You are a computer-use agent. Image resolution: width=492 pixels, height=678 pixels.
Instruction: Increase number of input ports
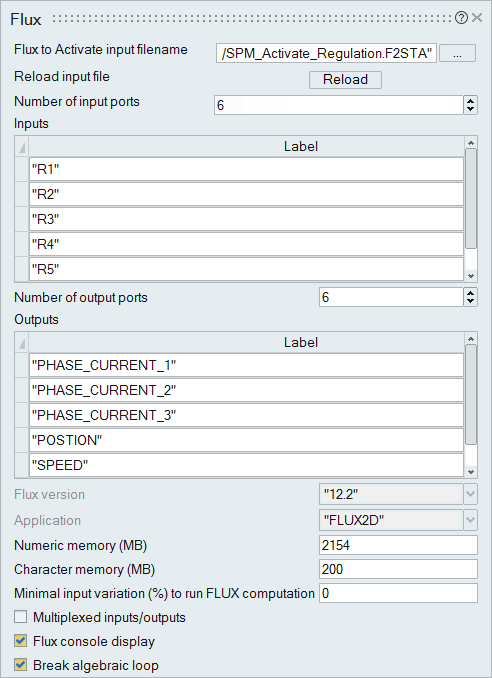(470, 101)
